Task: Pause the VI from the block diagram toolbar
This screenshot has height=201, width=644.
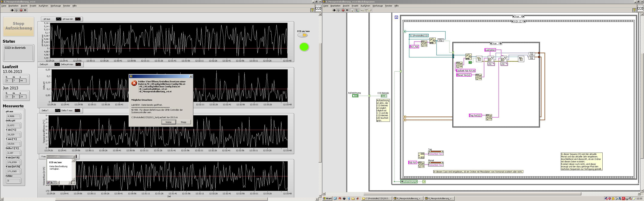Action: click(x=347, y=10)
